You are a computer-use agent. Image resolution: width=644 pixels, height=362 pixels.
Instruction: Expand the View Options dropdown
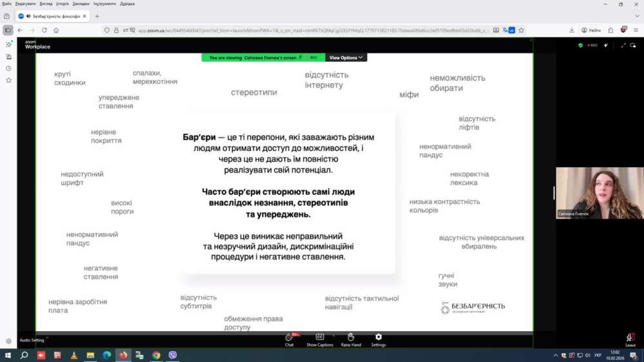click(346, 58)
